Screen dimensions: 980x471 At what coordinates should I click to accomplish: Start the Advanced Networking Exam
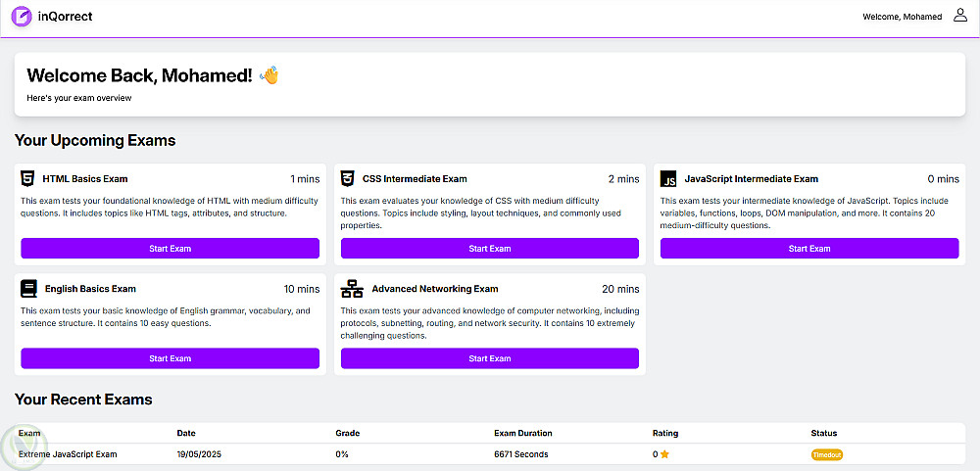(x=489, y=358)
